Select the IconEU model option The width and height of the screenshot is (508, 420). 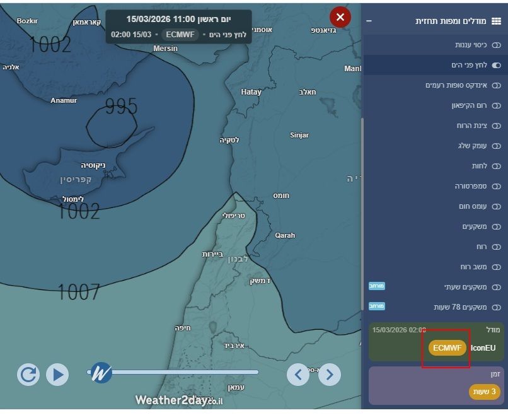483,347
